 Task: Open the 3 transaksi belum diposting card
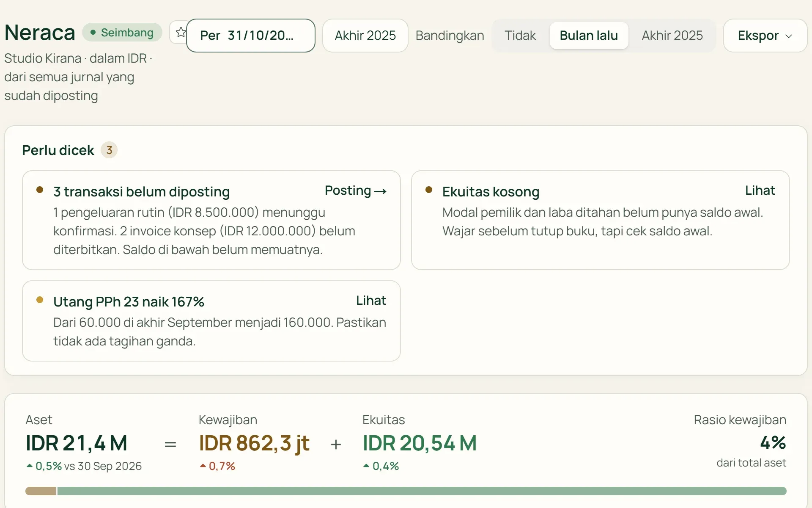(211, 220)
